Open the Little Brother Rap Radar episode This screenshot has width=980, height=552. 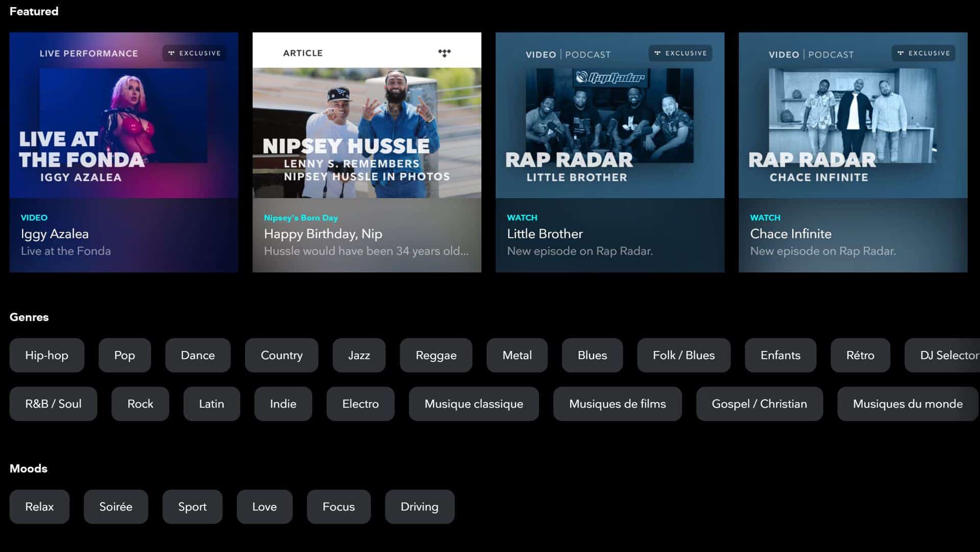click(610, 152)
